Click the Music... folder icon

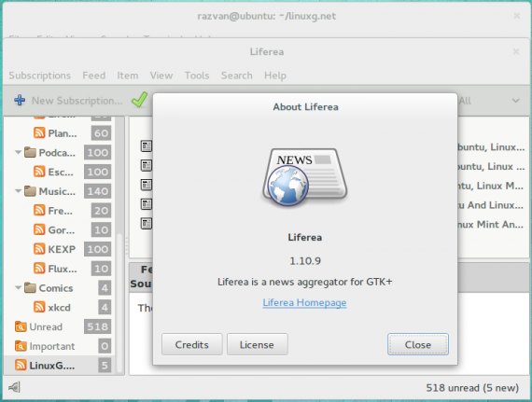(30, 191)
